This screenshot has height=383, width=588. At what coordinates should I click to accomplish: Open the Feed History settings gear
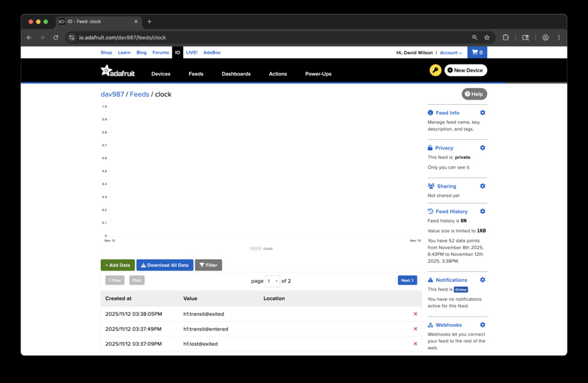point(483,211)
